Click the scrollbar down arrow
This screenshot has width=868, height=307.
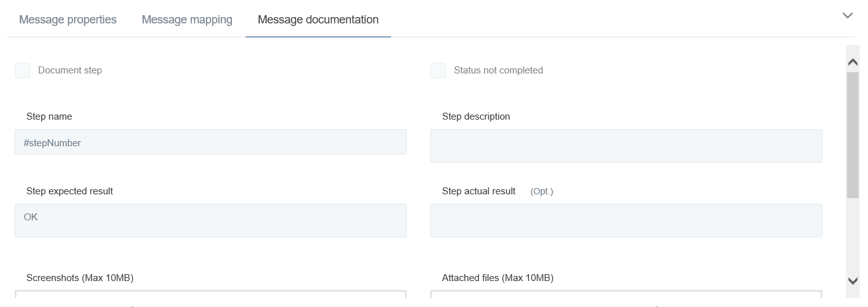pyautogui.click(x=852, y=281)
